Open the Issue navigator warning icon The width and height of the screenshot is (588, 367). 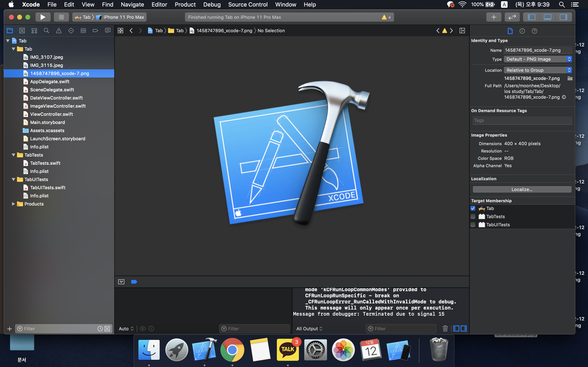59,31
